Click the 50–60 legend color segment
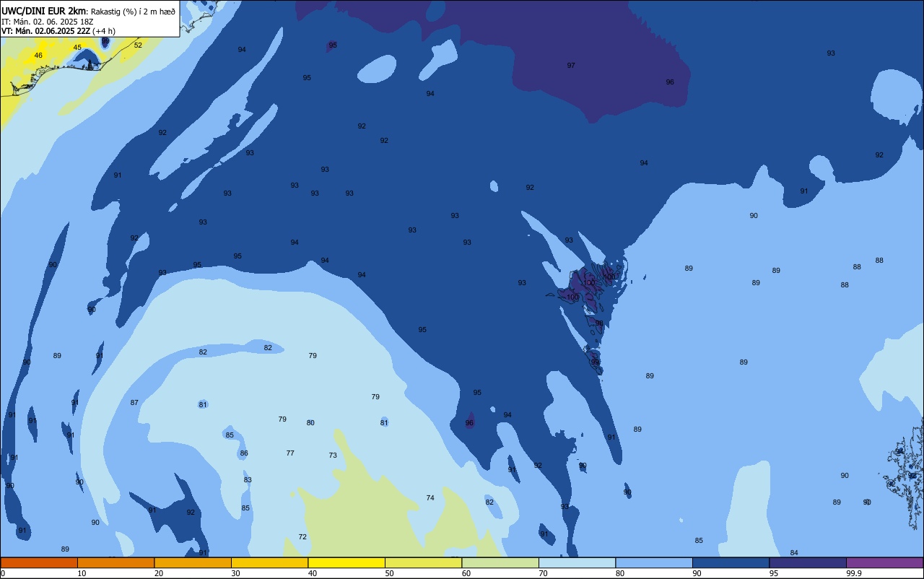924x579 pixels. (x=423, y=562)
